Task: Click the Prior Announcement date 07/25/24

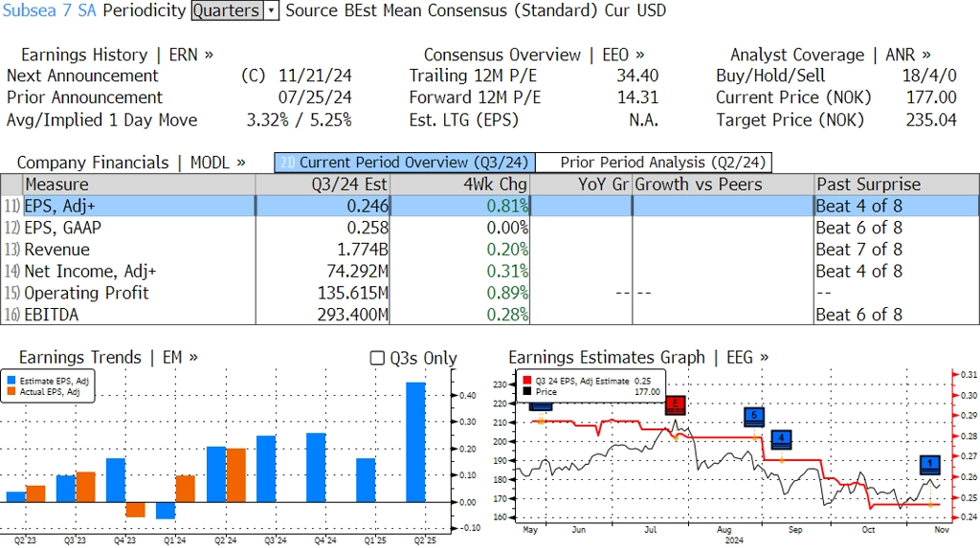Action: (315, 98)
